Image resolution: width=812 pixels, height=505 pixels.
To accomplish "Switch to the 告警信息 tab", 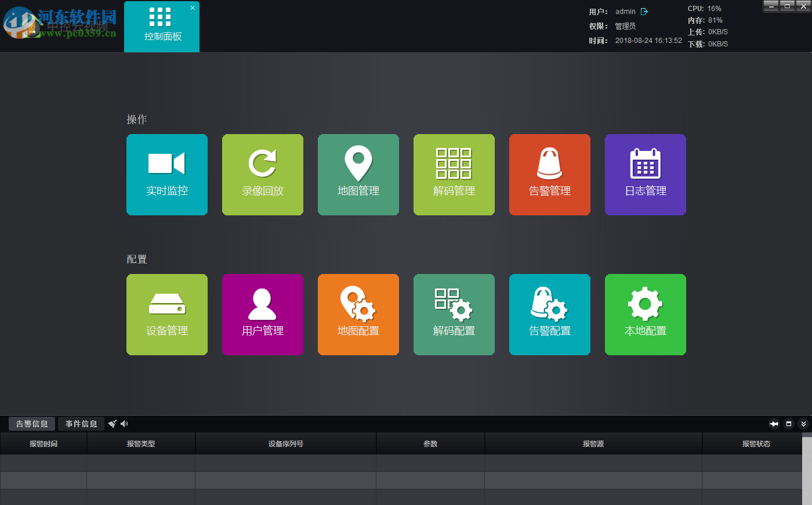I will (x=32, y=424).
